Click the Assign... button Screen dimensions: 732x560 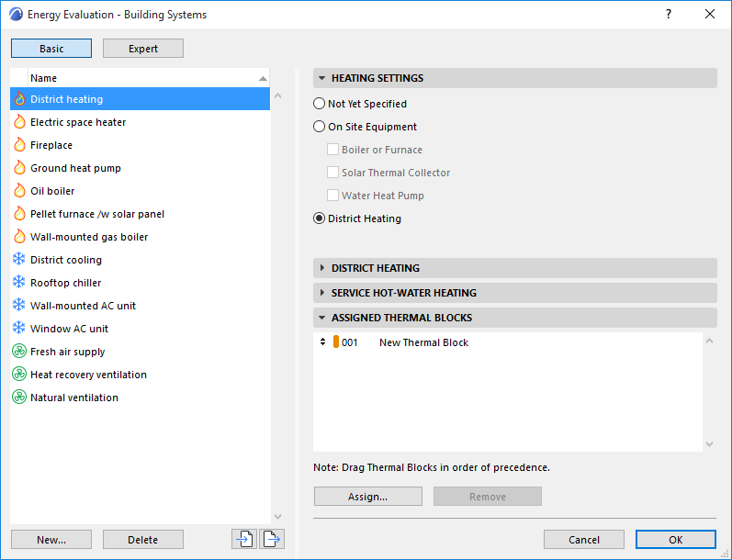tap(368, 497)
